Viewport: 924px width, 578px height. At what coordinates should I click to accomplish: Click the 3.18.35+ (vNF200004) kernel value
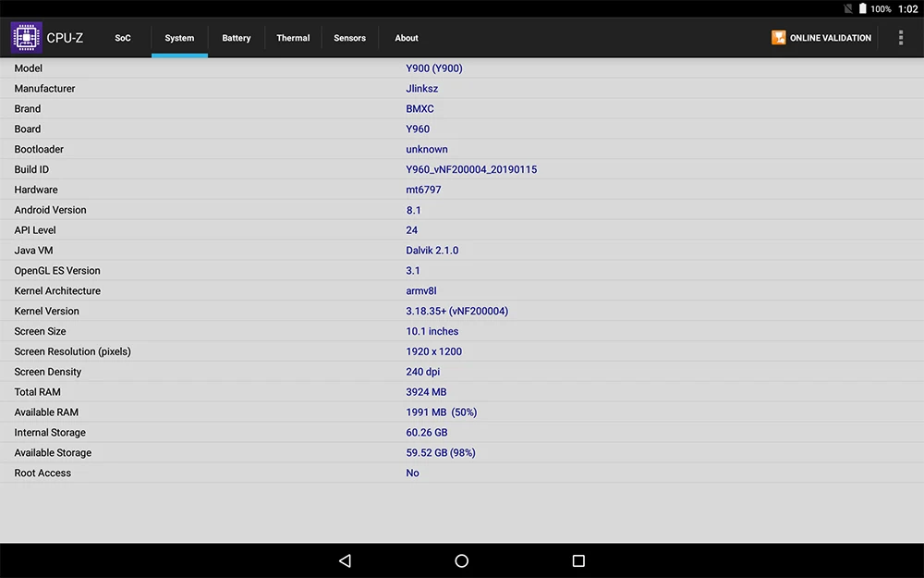(456, 311)
